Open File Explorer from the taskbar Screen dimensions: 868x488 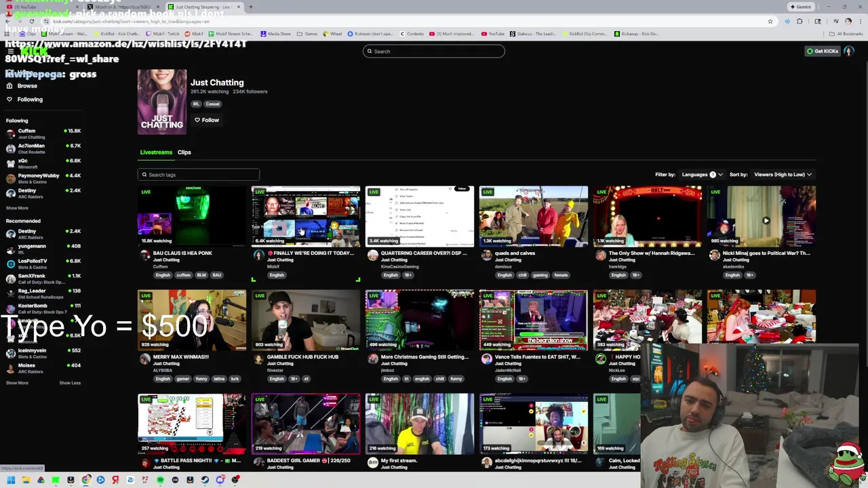(26, 480)
